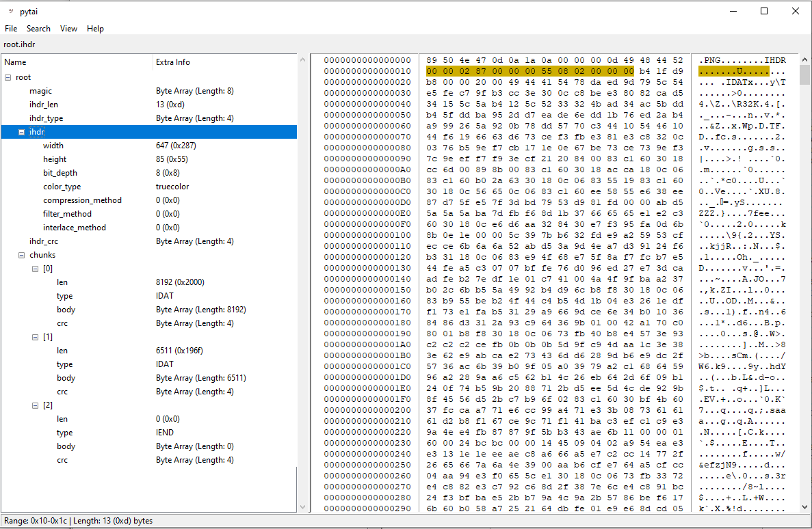
Task: Collapse chunk [2] node
Action: coord(36,405)
